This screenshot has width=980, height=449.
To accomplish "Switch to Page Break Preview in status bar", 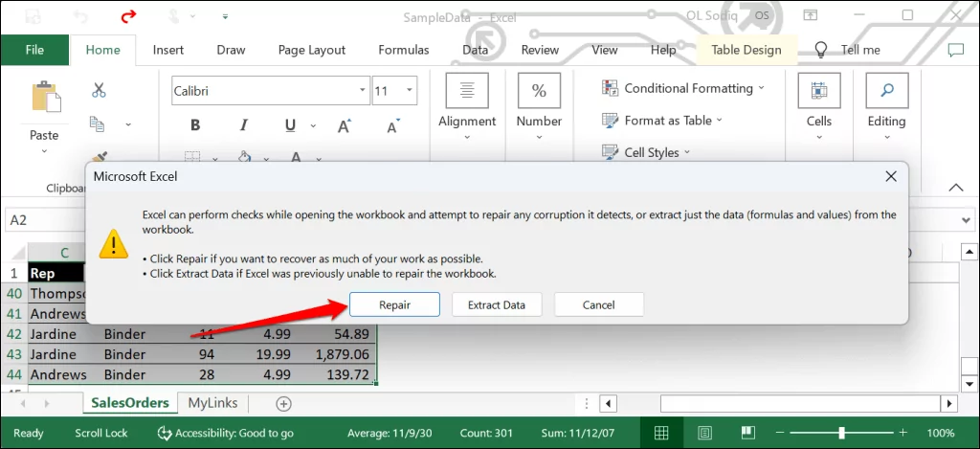I will coord(746,433).
